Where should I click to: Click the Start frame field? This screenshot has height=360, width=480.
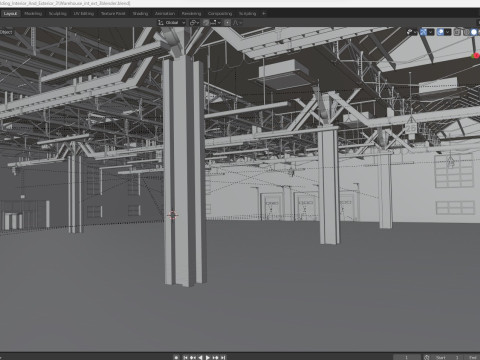pos(448,357)
